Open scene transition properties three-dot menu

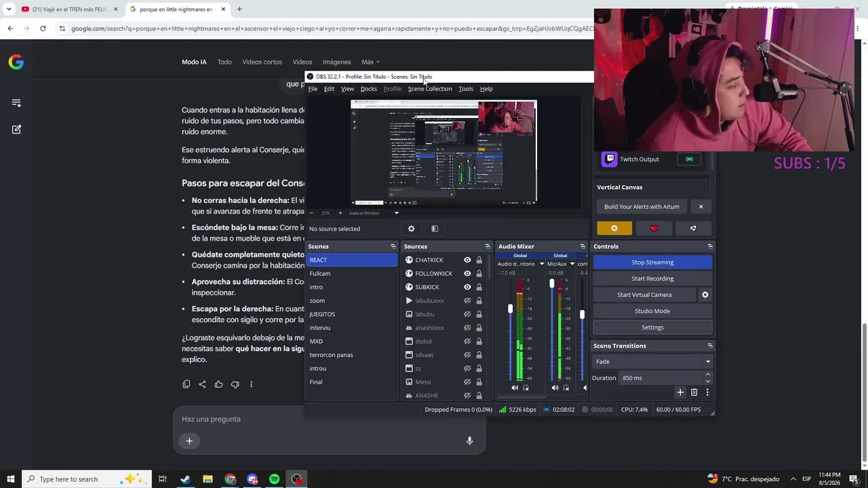pos(707,392)
